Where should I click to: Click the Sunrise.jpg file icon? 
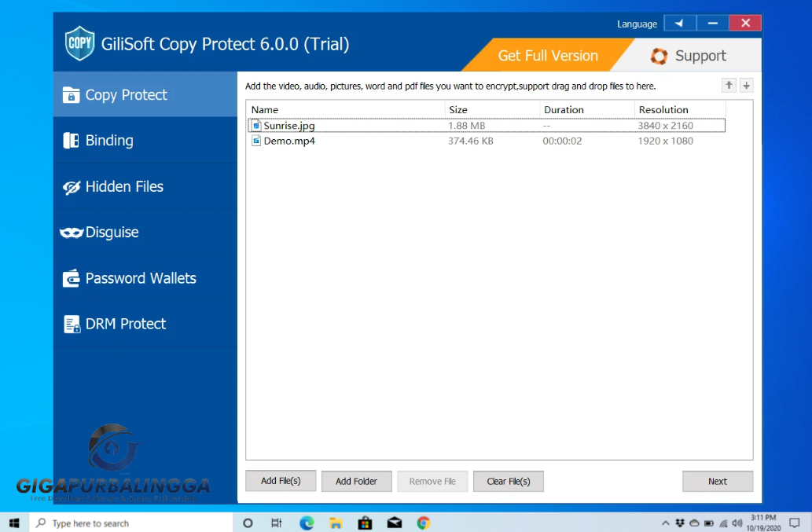coord(255,125)
